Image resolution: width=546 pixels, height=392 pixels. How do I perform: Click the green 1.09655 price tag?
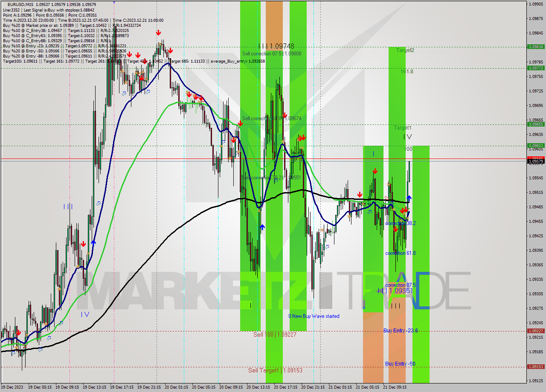(x=536, y=124)
